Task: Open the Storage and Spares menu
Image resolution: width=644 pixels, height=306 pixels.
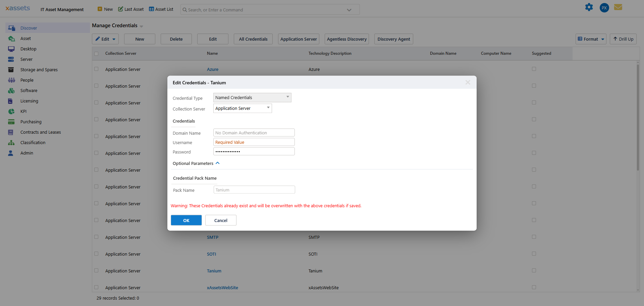Action: pos(39,70)
